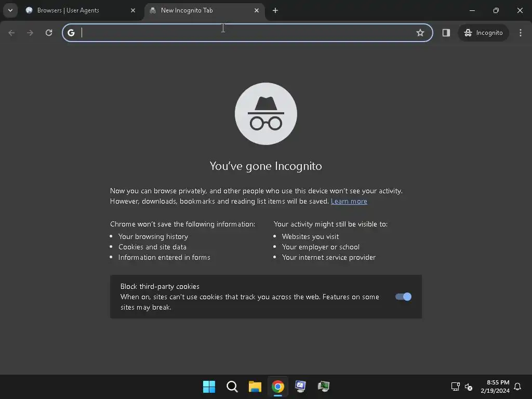Close the Browsers | User Agents tab
The width and height of the screenshot is (532, 399).
(133, 10)
